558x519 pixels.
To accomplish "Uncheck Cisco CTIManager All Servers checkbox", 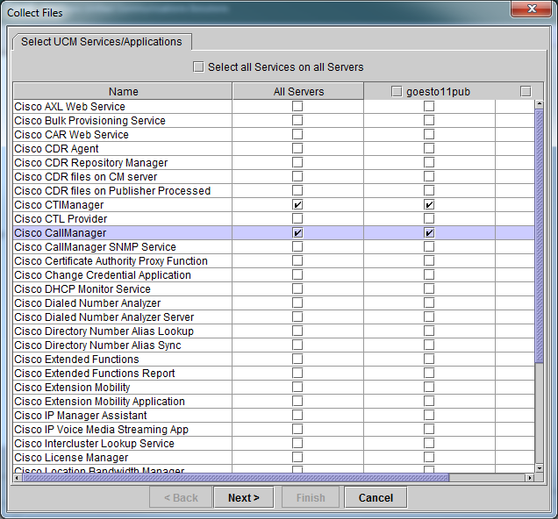I will click(x=298, y=205).
